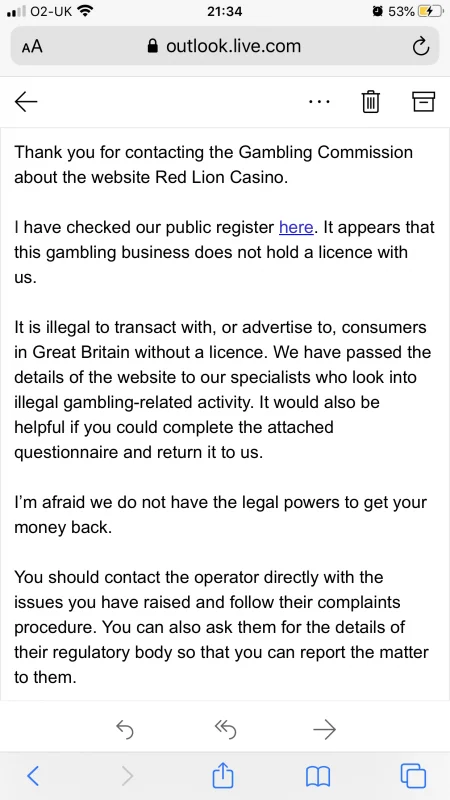
Task: Open the AA text size menu
Action: coord(32,47)
